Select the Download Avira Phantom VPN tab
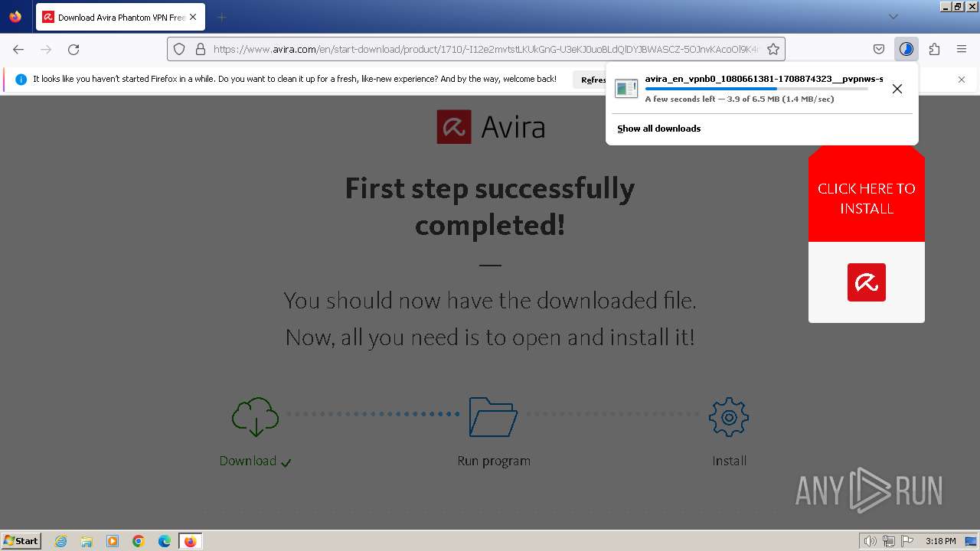Viewport: 980px width, 551px height. [120, 17]
